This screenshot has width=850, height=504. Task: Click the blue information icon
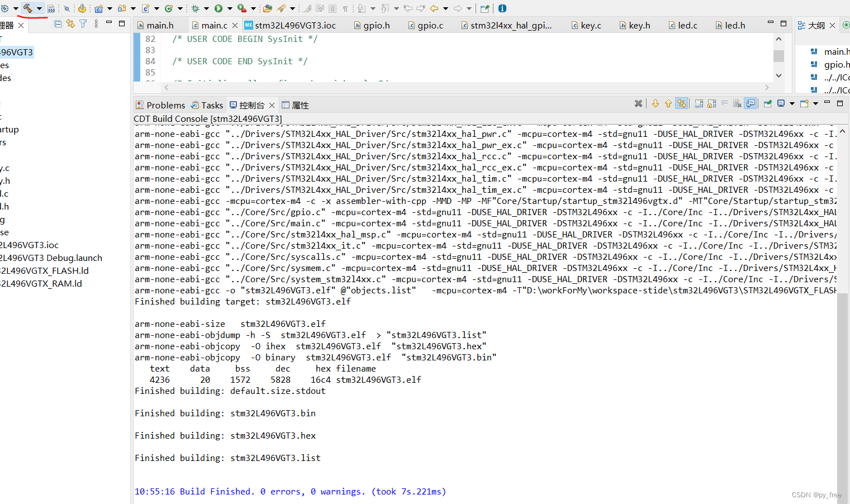(x=502, y=8)
